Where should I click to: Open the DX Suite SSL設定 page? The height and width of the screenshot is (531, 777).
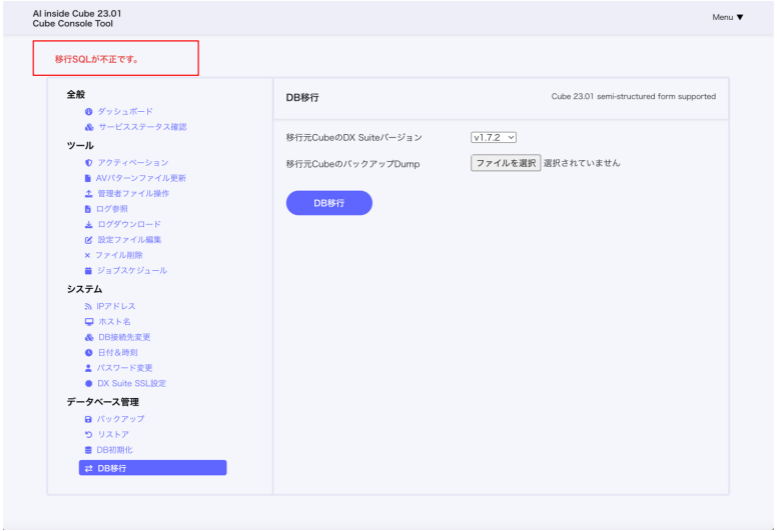pos(131,383)
